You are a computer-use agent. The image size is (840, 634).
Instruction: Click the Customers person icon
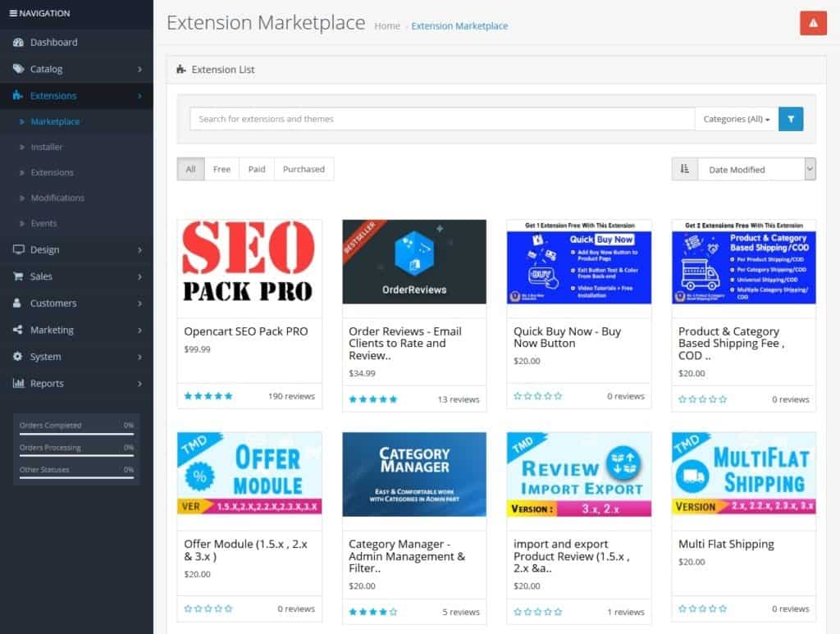tap(17, 303)
